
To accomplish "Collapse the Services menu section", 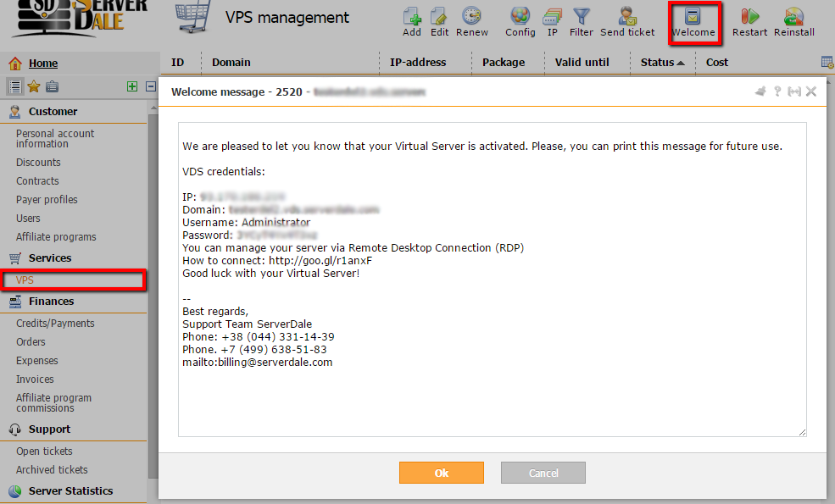I will (x=49, y=258).
